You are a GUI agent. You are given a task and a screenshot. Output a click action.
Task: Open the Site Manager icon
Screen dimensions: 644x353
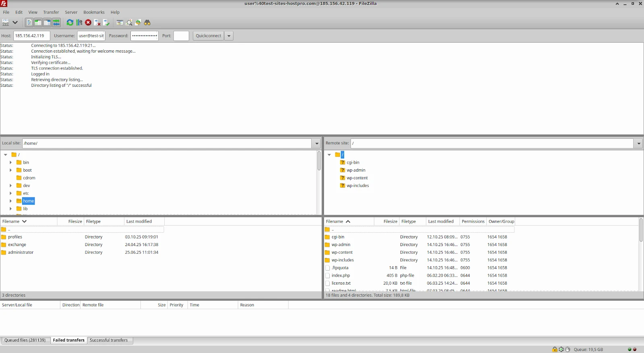click(6, 23)
